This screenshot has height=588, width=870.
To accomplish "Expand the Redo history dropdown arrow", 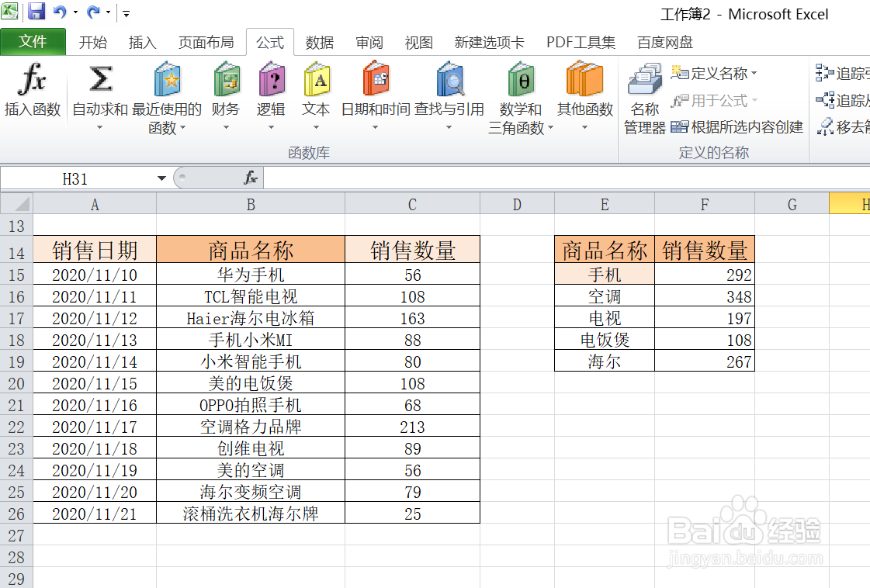I will coord(108,12).
